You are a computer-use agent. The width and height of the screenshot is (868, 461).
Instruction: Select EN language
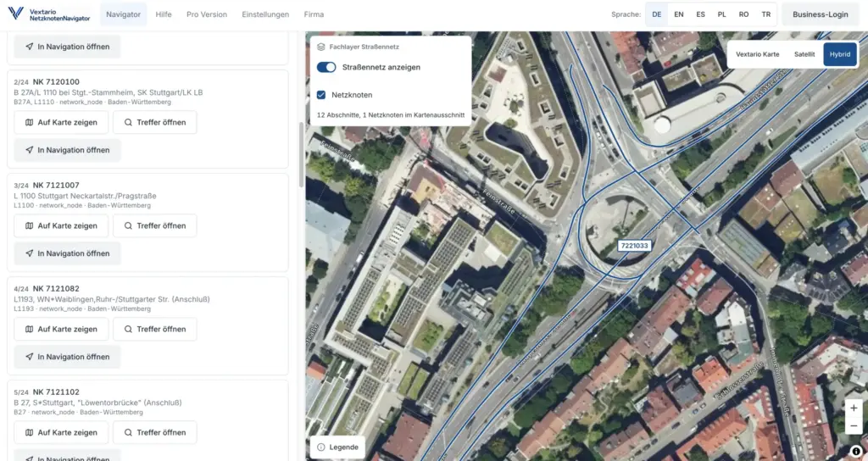point(679,14)
